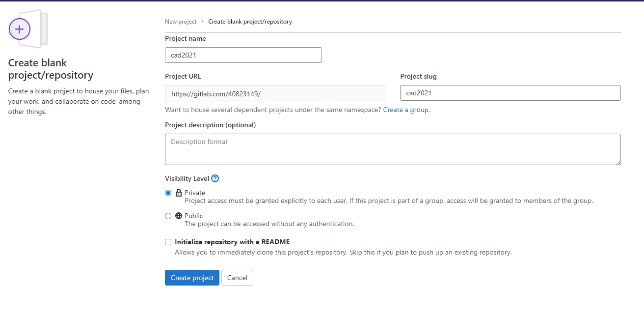Focus the Project name field
The image size is (644, 315).
243,55
